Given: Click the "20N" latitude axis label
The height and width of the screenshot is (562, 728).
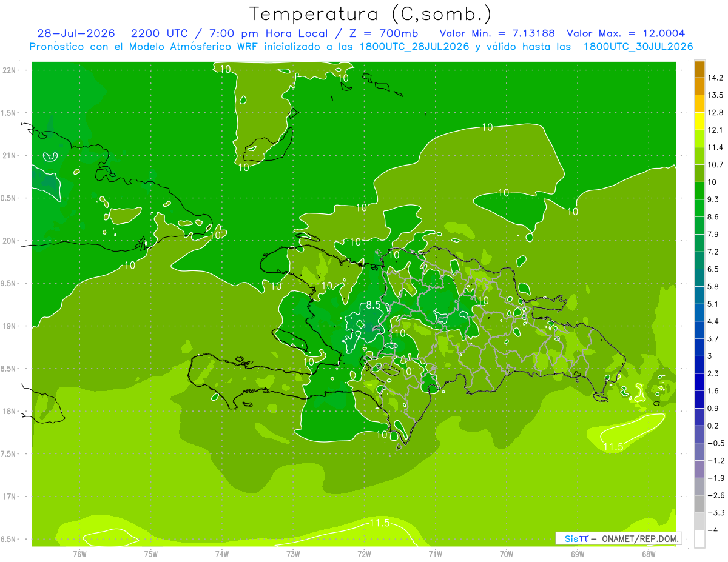Looking at the screenshot, I should (x=9, y=241).
